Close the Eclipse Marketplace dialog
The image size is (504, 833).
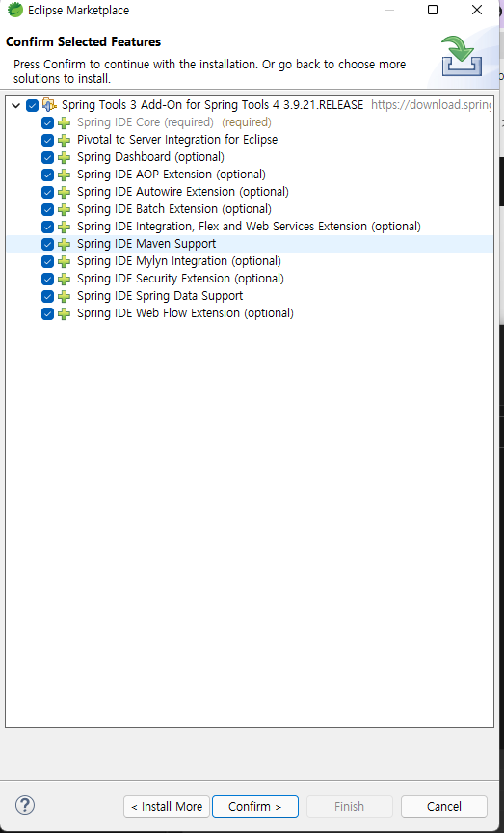tap(477, 10)
